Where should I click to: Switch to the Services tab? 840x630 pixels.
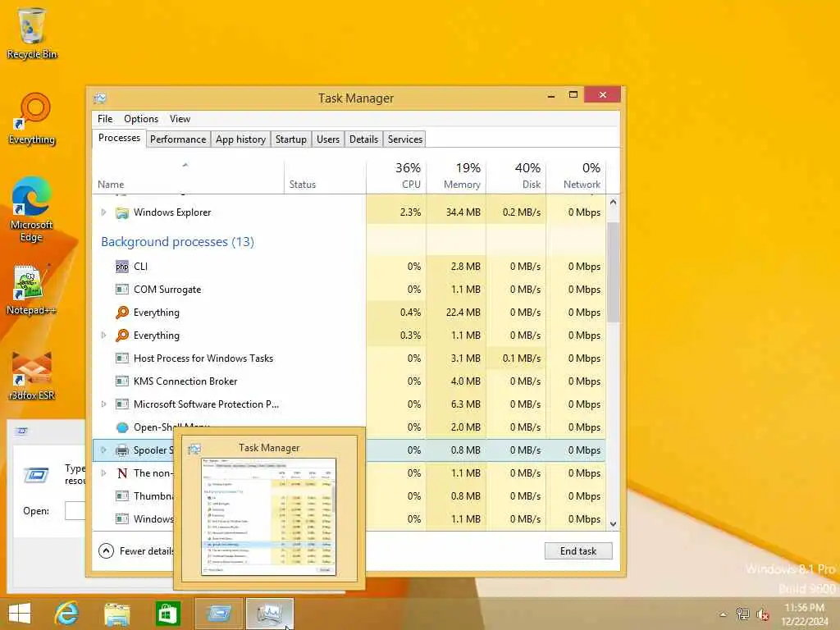pyautogui.click(x=405, y=139)
